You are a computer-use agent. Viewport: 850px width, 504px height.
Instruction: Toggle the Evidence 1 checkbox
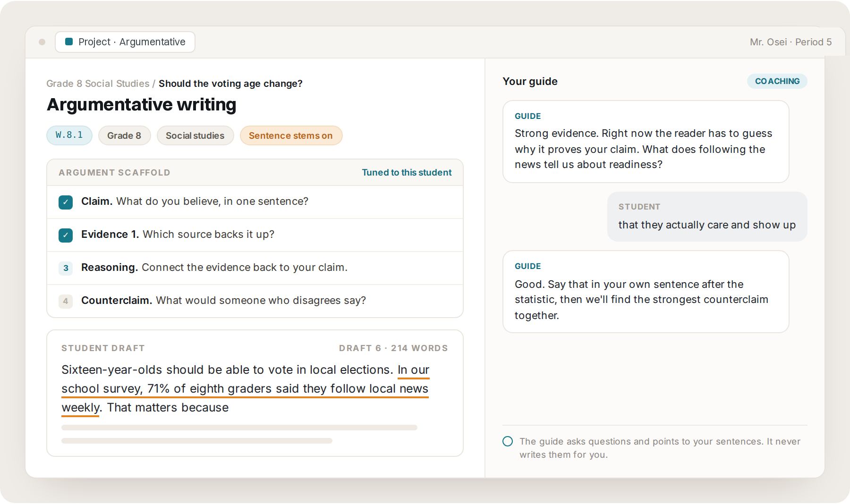[x=66, y=235]
